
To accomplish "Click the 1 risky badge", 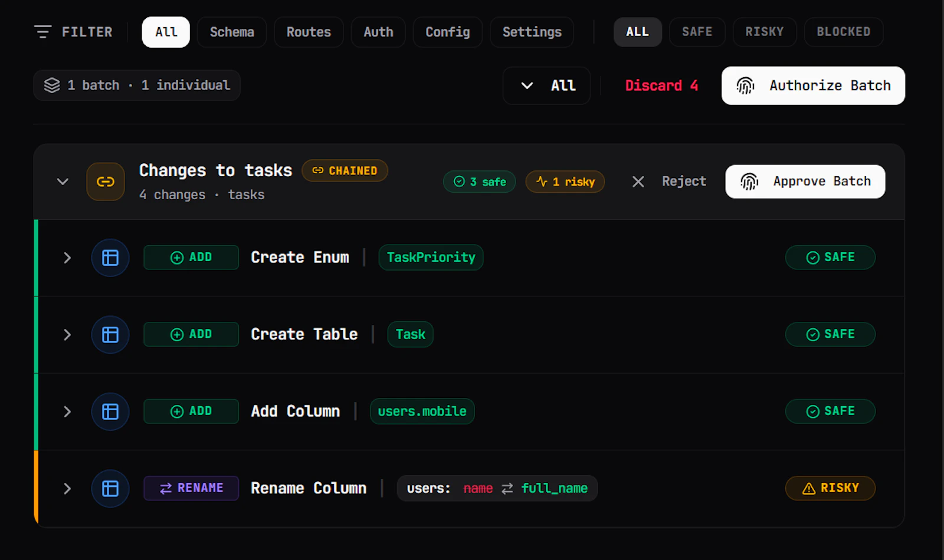I will [565, 182].
